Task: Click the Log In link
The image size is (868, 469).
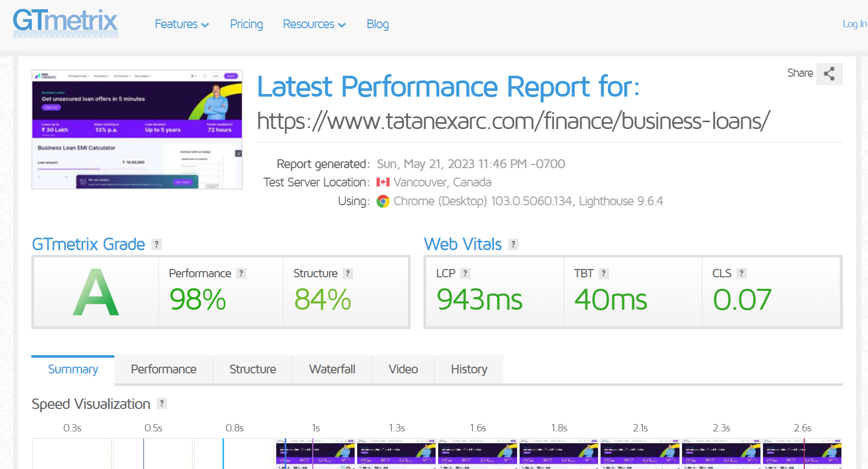Action: (x=855, y=24)
